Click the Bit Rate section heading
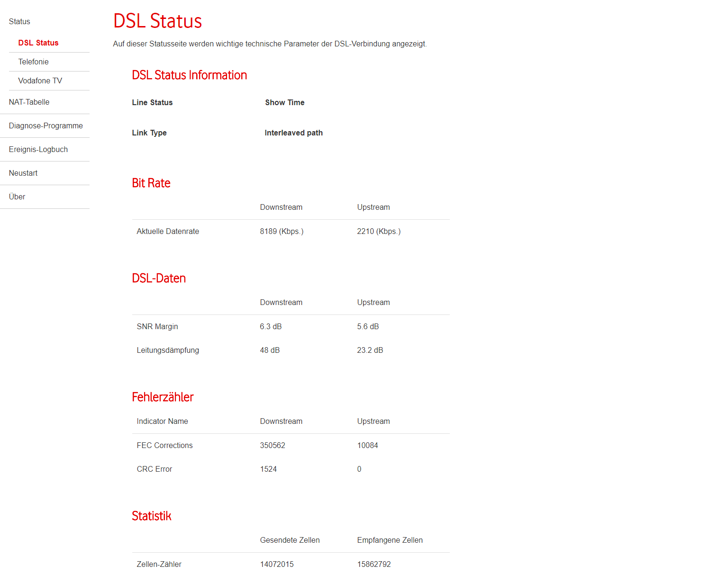728x583 pixels. point(151,183)
